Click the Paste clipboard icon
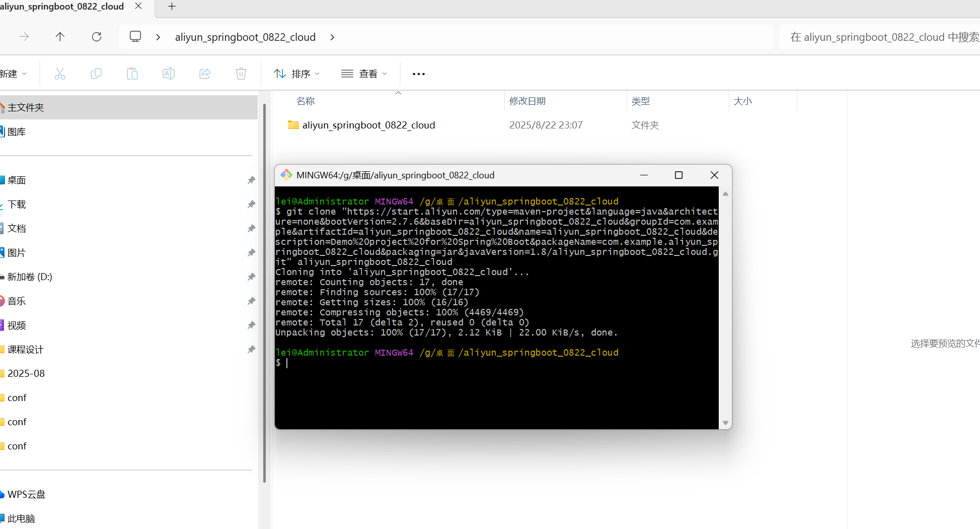Viewport: 980px width, 529px height. point(132,74)
